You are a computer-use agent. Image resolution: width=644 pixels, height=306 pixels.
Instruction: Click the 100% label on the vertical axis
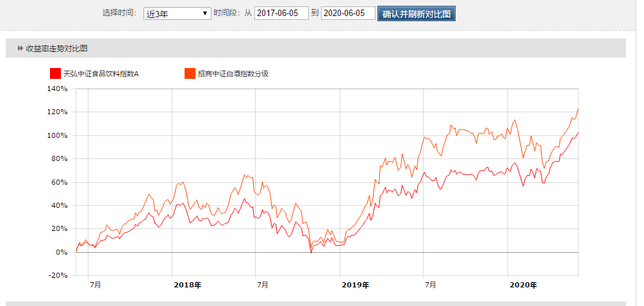(x=57, y=135)
